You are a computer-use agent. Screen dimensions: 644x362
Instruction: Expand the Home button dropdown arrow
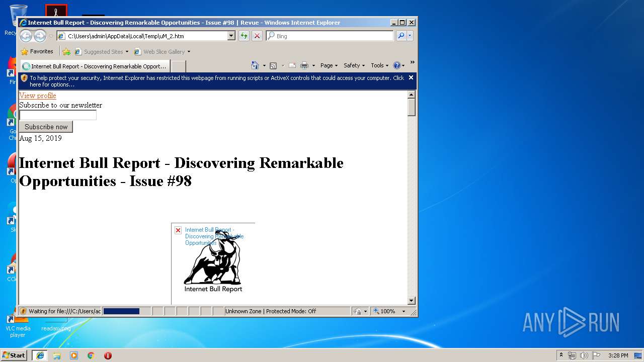(264, 65)
